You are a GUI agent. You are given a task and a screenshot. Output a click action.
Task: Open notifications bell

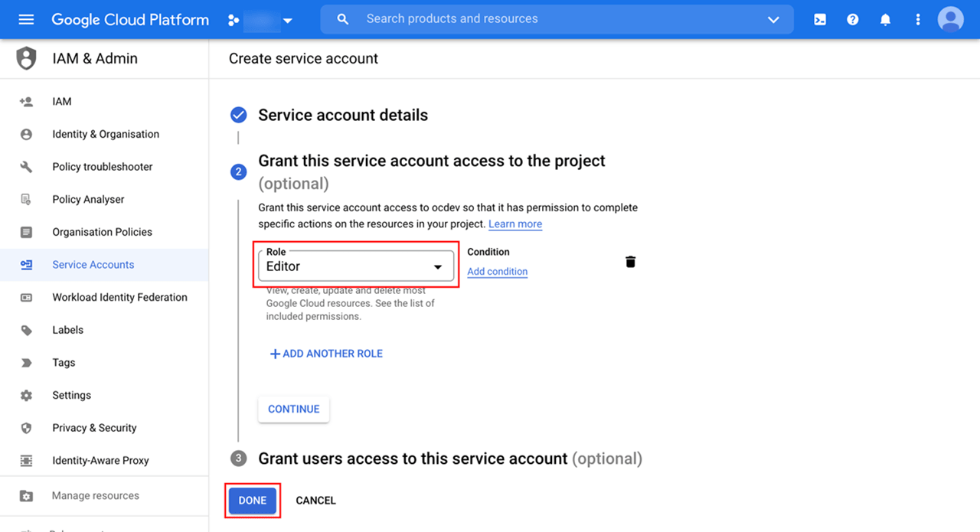pos(886,20)
